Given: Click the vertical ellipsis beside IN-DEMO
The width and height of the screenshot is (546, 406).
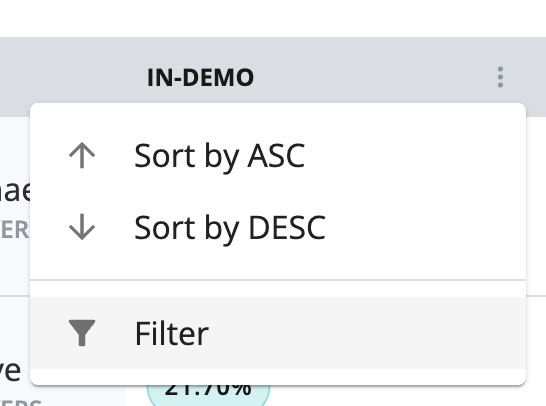Looking at the screenshot, I should tap(500, 77).
